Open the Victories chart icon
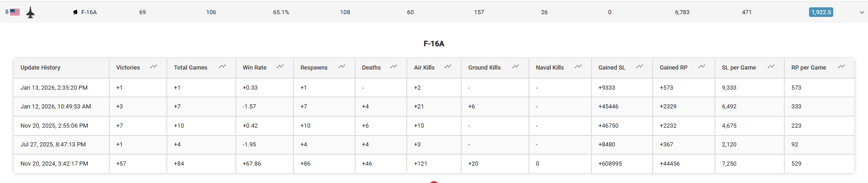868x183 pixels. point(154,67)
